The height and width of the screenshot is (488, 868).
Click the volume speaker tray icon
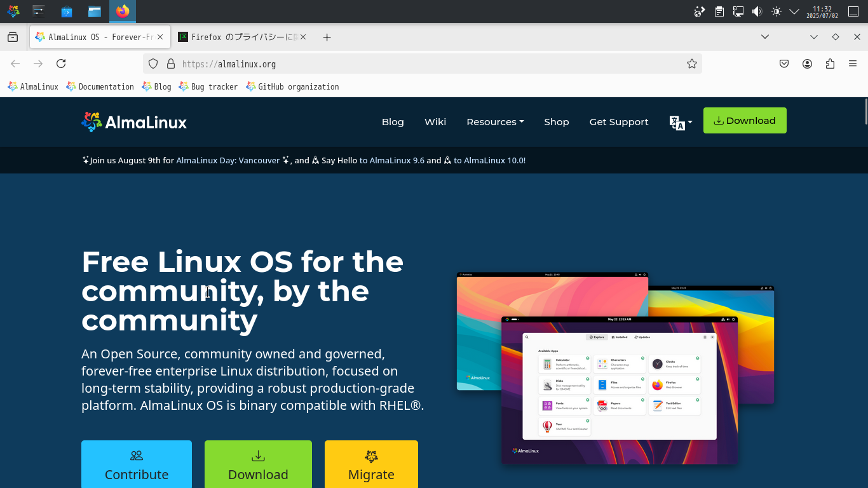coord(757,11)
